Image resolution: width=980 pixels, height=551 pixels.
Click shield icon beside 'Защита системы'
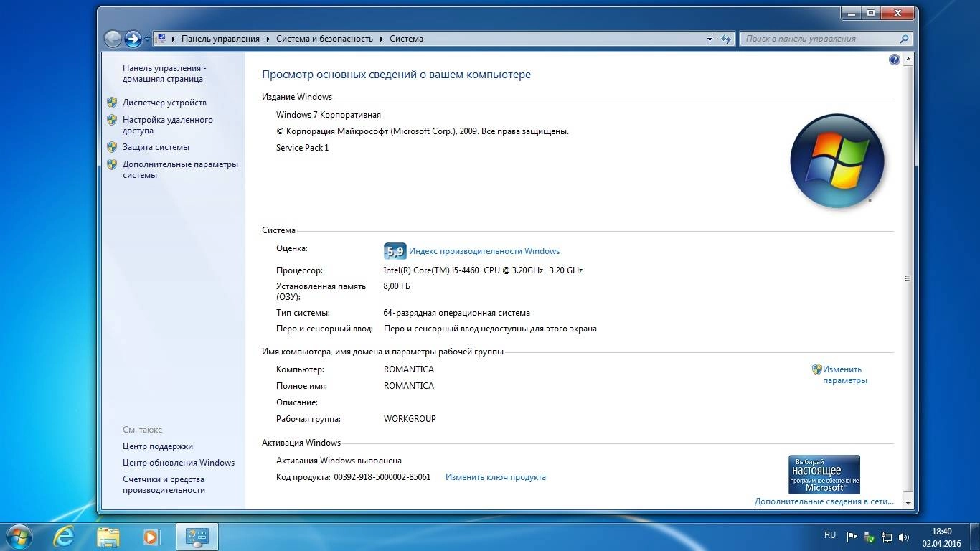(112, 147)
